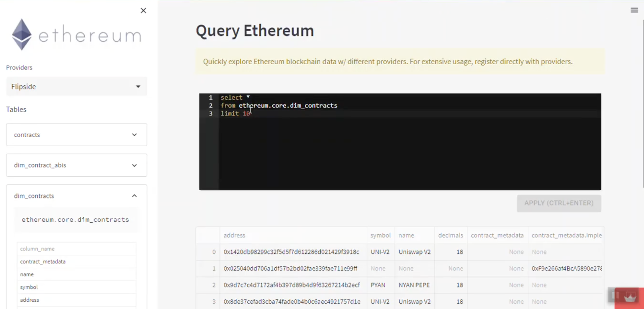Click the yellow info banner text
The image size is (644, 309).
pyautogui.click(x=387, y=62)
